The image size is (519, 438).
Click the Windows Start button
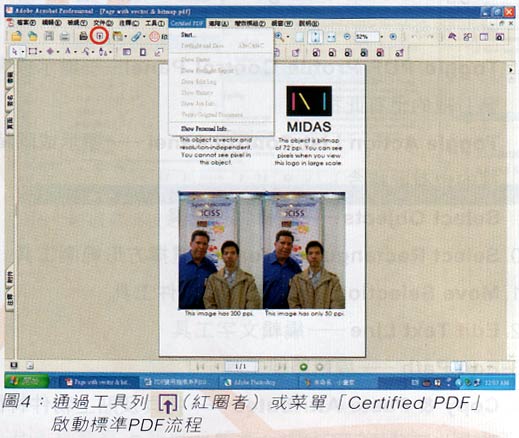coord(27,381)
